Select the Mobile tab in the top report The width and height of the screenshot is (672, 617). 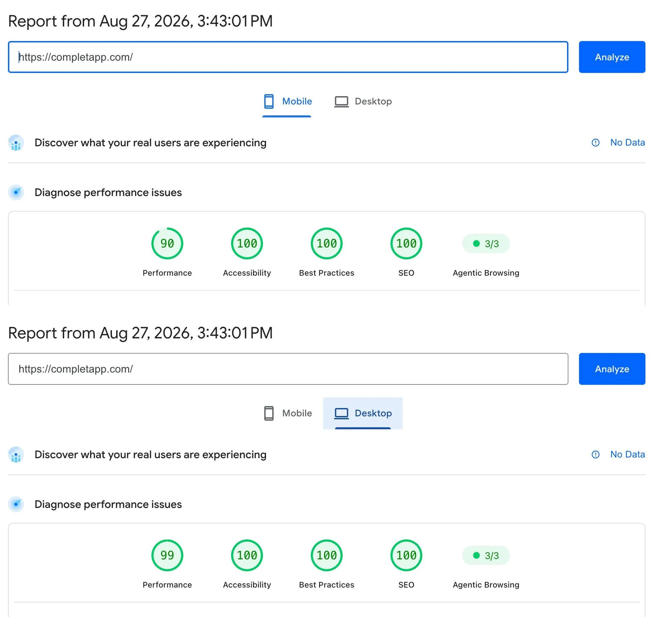pyautogui.click(x=287, y=101)
